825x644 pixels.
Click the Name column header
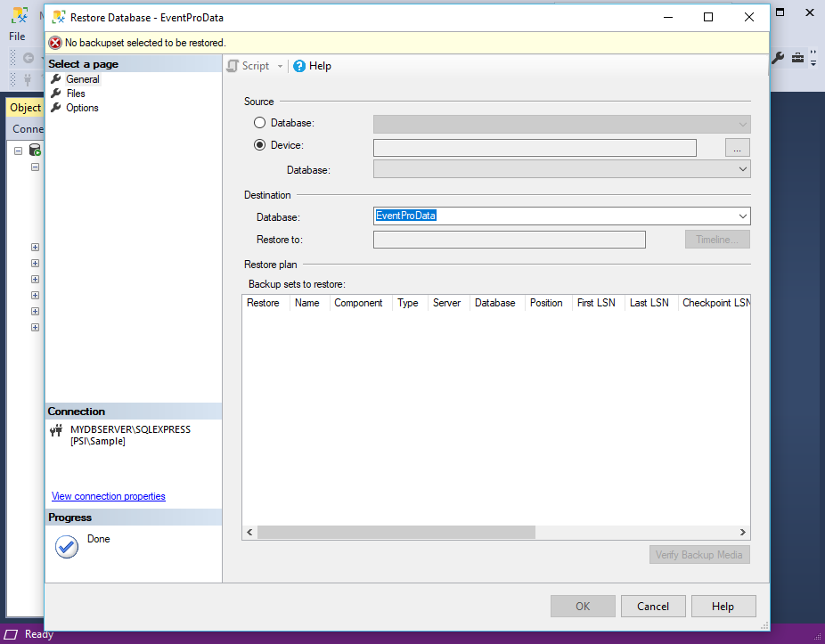310,303
